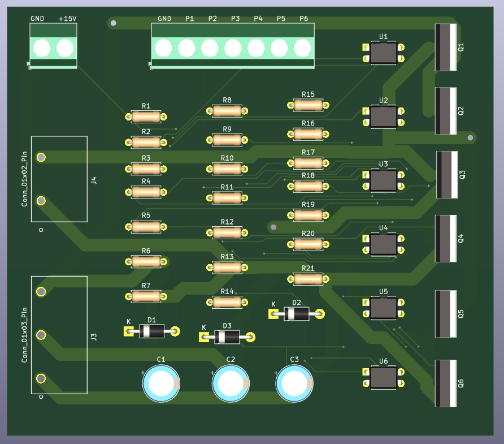This screenshot has height=444, width=504.
Task: Select the mounting hole at the top left
Action: tap(114, 23)
